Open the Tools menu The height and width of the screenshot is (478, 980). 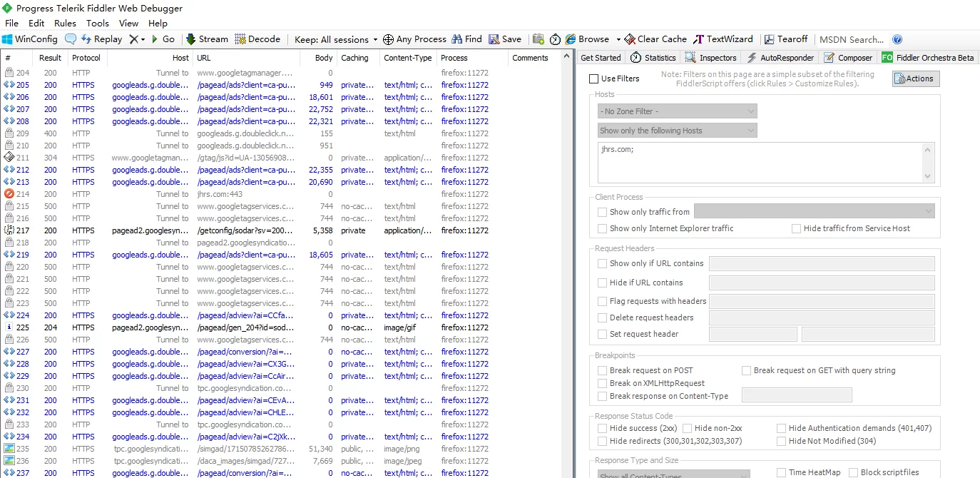98,24
